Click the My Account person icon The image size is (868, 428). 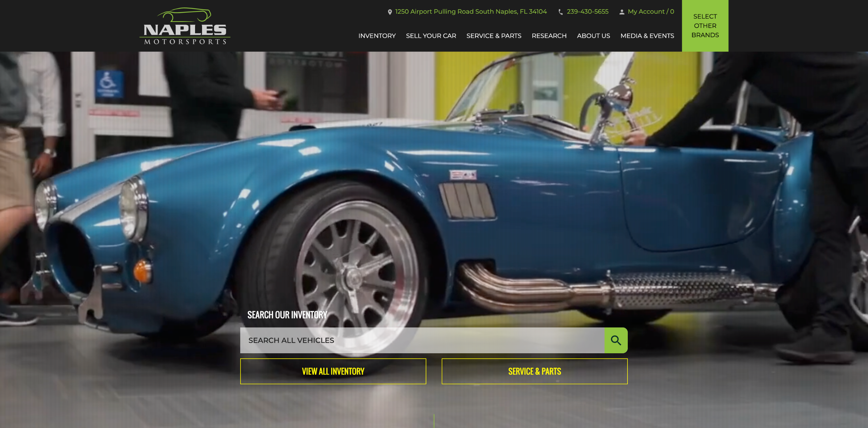[622, 12]
